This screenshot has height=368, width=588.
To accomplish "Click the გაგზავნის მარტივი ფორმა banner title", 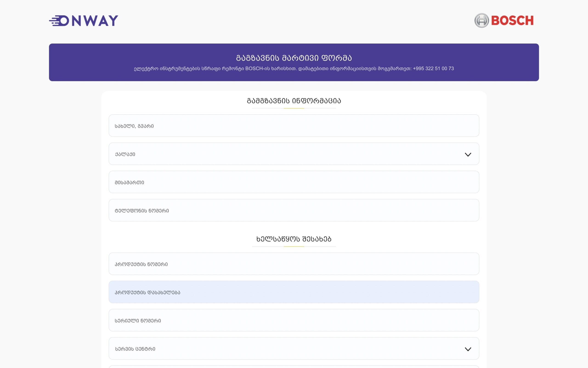I will pos(294,58).
